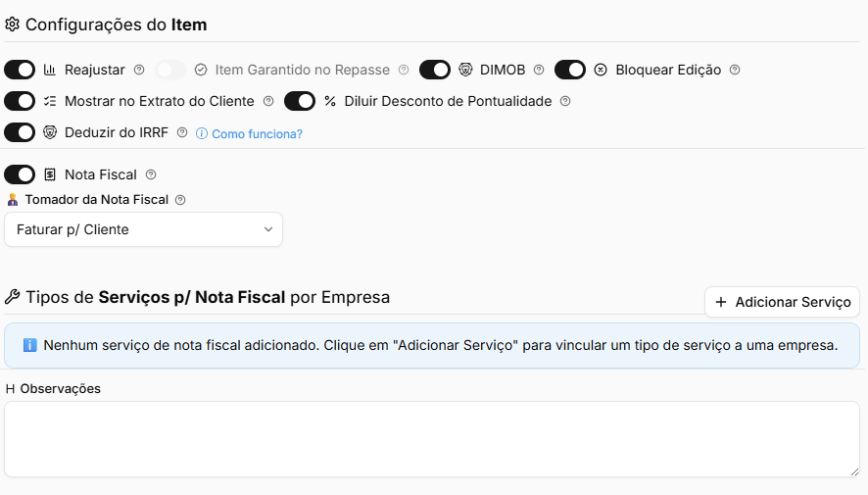
Task: Click the blue info icon in the notice banner
Action: tap(30, 345)
